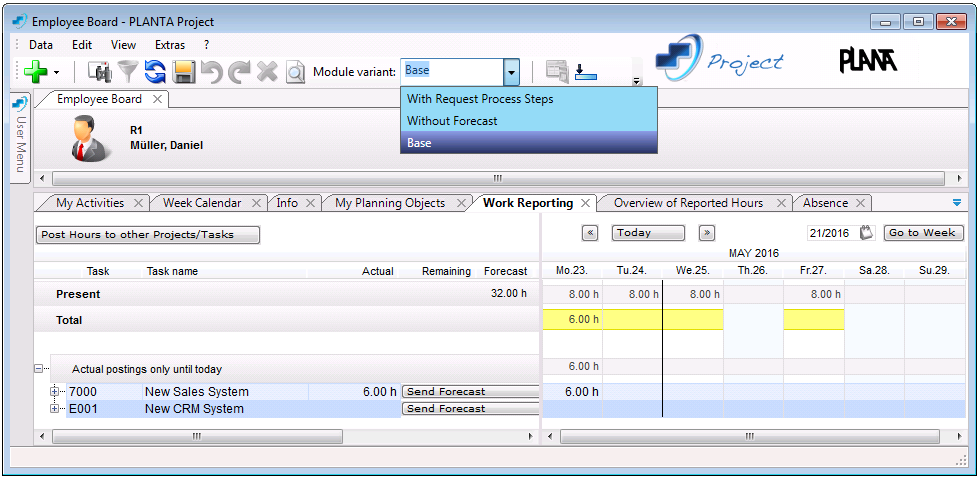This screenshot has width=978, height=477.
Task: Click the 6.00 h cell under Mo.23. for task 7000
Action: tap(573, 392)
